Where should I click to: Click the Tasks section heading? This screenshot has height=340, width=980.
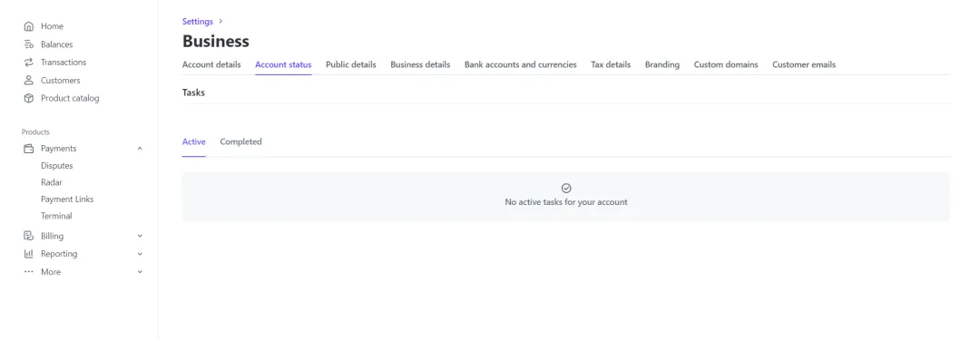tap(193, 92)
